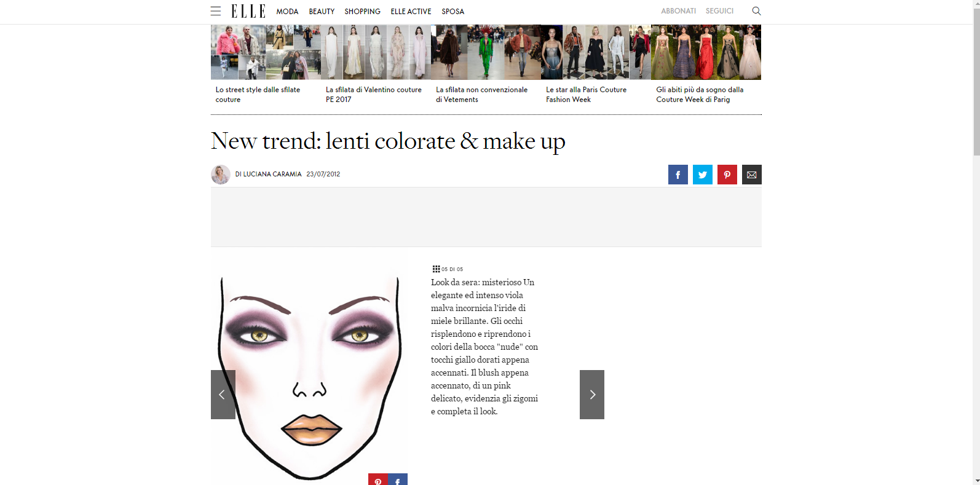Click the dream gowns thumbnail image
The height and width of the screenshot is (485, 980).
(x=706, y=52)
